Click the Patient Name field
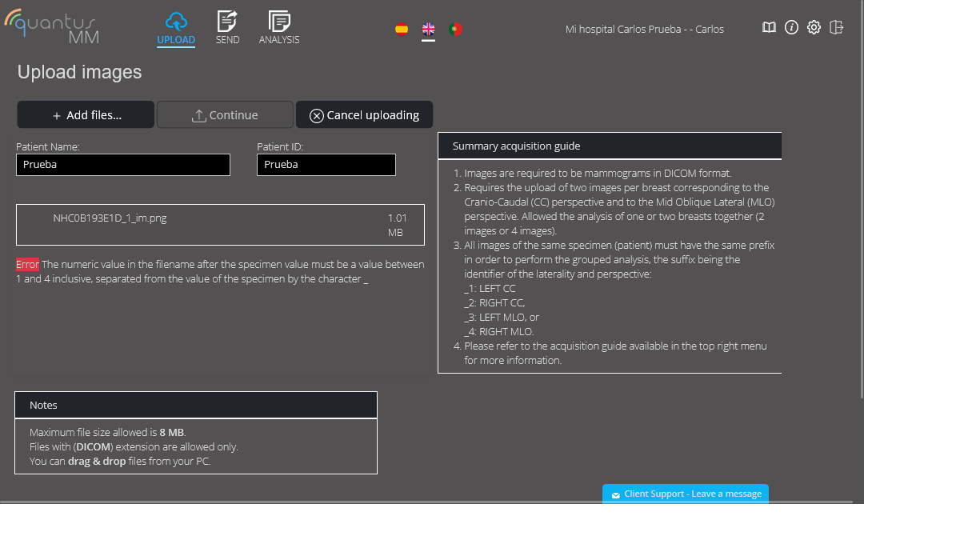The height and width of the screenshot is (560, 960). [x=123, y=165]
